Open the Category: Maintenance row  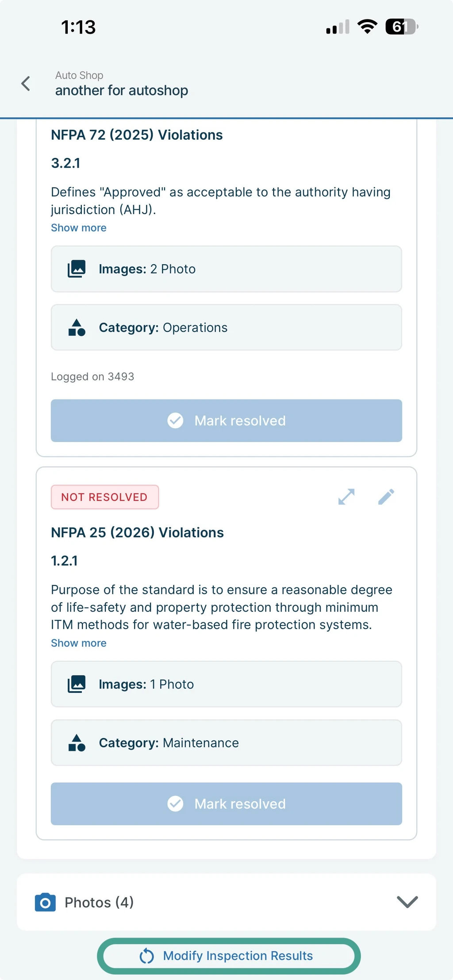click(226, 742)
